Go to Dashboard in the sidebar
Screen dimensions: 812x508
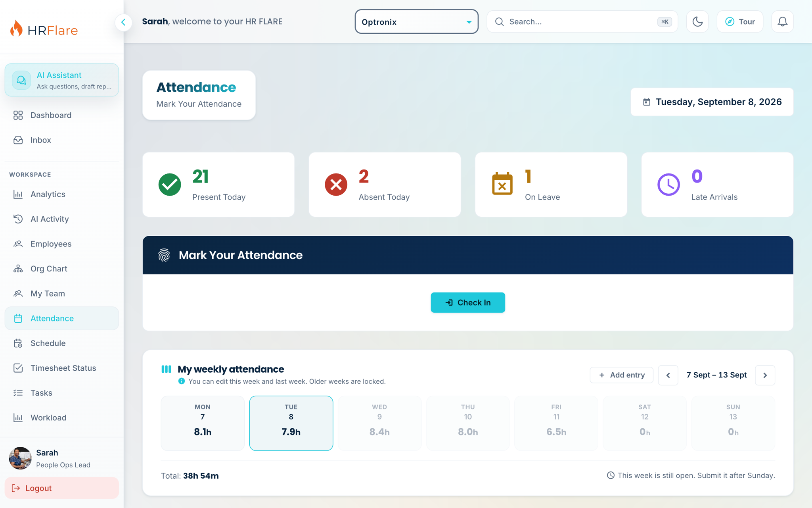(x=62, y=115)
